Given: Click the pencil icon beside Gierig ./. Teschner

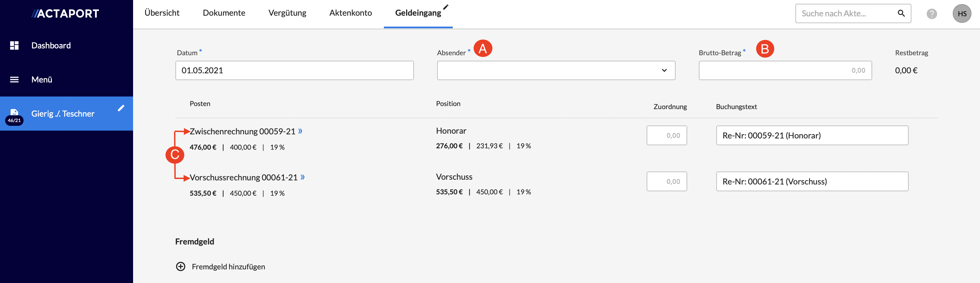Looking at the screenshot, I should [121, 108].
